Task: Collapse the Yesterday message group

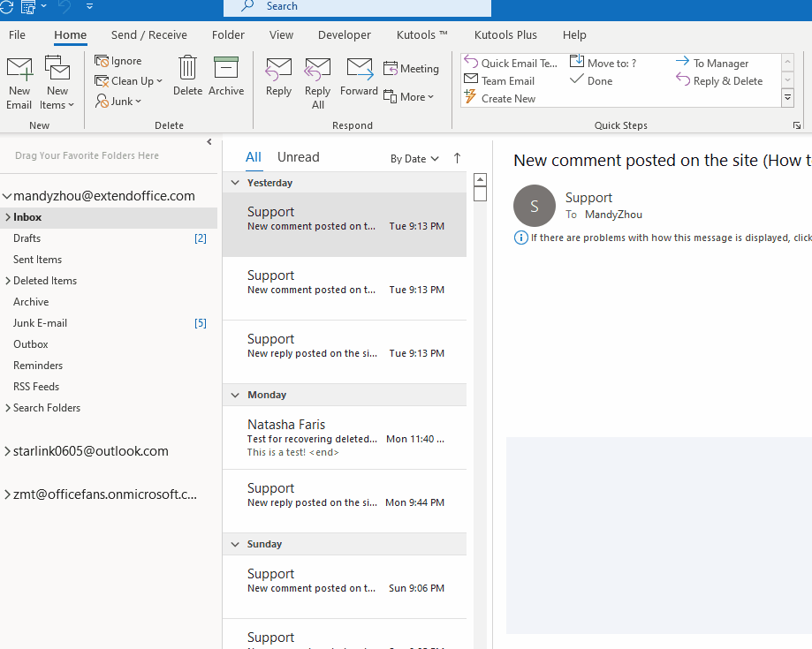Action: (x=234, y=183)
